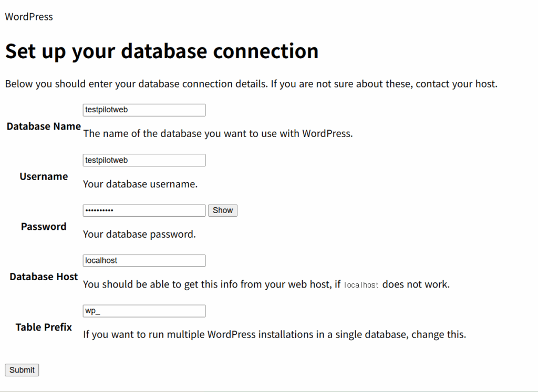This screenshot has width=538, height=392.
Task: Click the "Database Name" label
Action: tap(44, 126)
